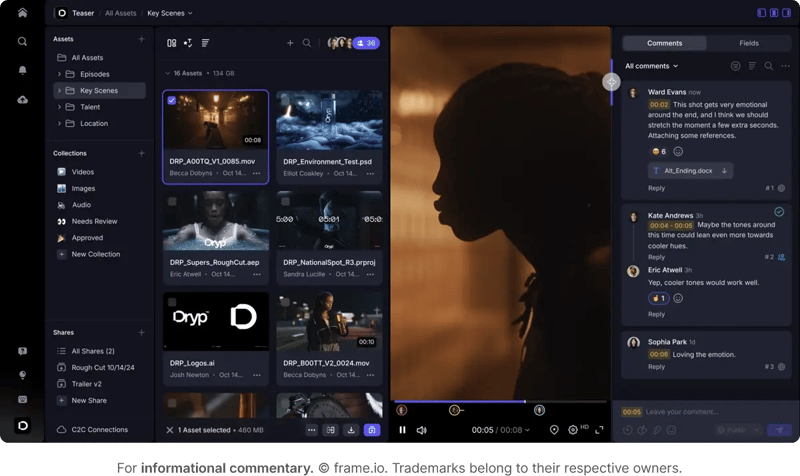Switch to the Comments tab
This screenshot has height=476, width=800.
click(664, 43)
